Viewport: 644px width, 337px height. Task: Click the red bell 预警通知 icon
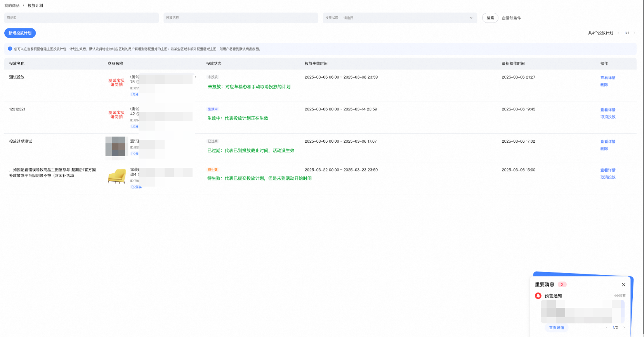pyautogui.click(x=538, y=296)
